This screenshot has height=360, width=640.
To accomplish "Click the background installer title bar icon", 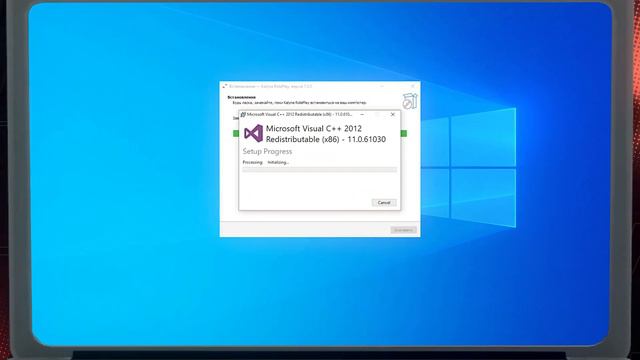I will [x=225, y=87].
